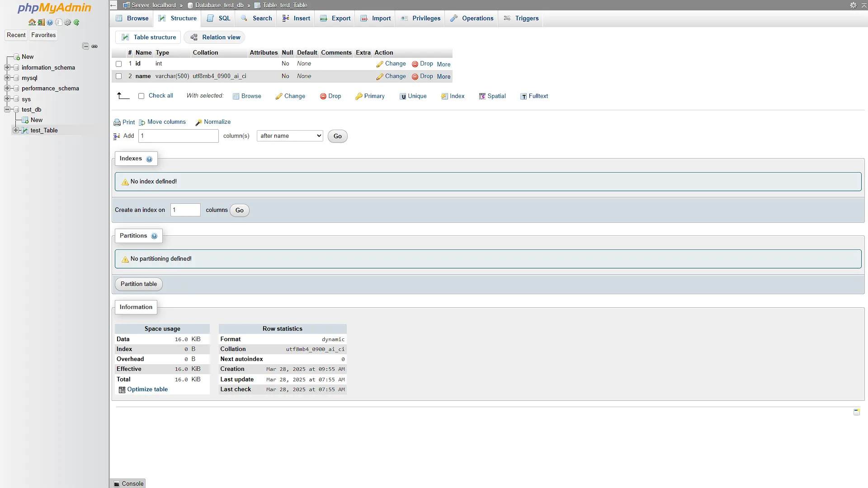The image size is (868, 488).
Task: Tick the checkbox for column id
Action: coord(119,64)
